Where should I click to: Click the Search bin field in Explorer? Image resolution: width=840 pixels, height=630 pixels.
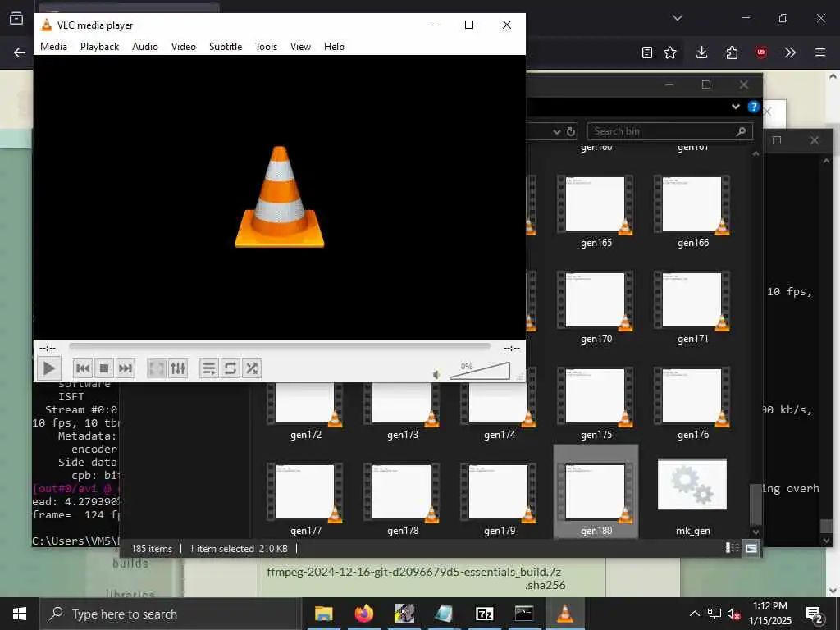(669, 131)
